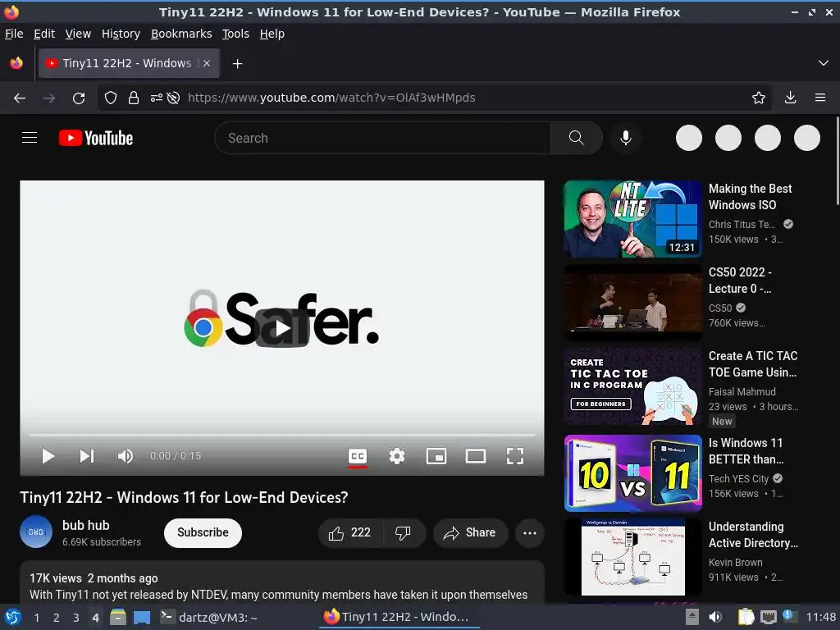This screenshot has height=630, width=840.
Task: Open Understanding Active Directory video title
Action: [753, 535]
